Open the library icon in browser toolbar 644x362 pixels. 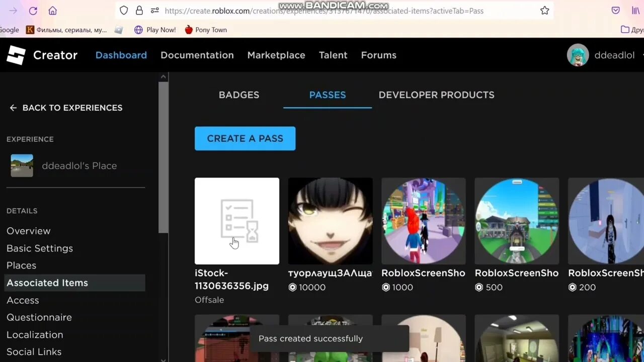(636, 10)
